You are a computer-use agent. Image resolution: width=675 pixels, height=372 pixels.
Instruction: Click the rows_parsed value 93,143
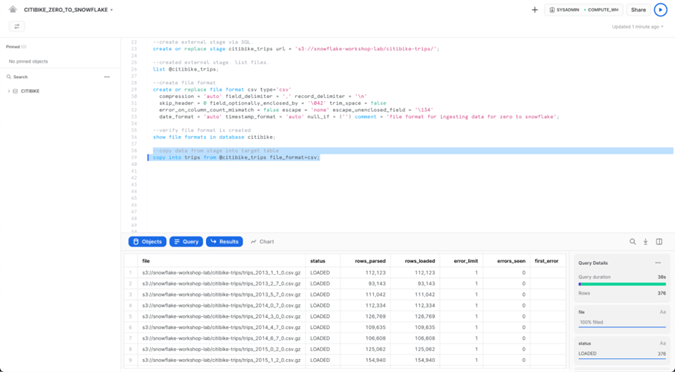coord(377,284)
